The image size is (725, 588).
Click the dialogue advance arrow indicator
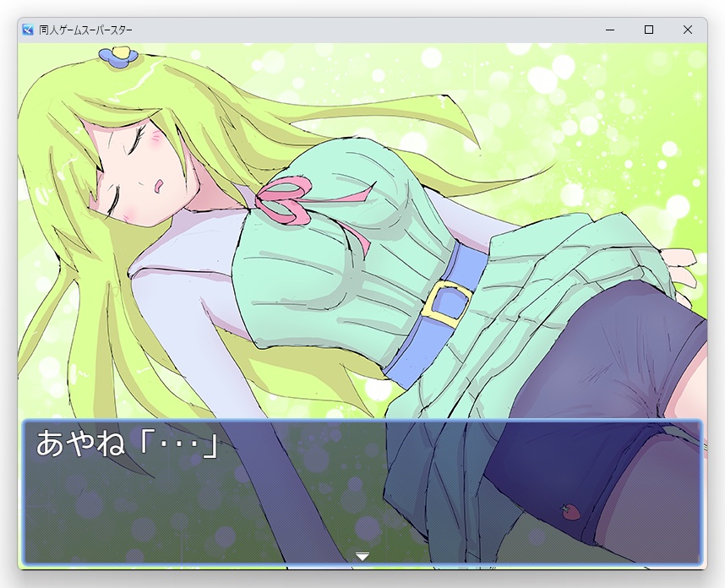tap(362, 556)
